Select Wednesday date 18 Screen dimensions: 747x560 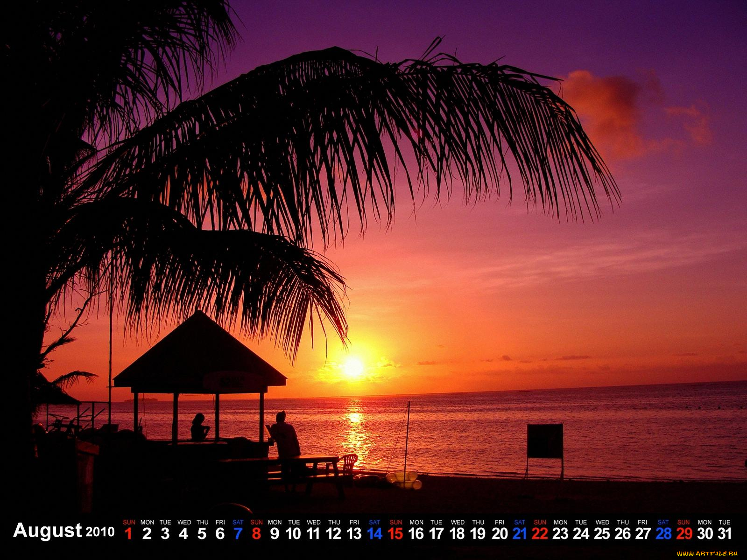click(x=458, y=533)
